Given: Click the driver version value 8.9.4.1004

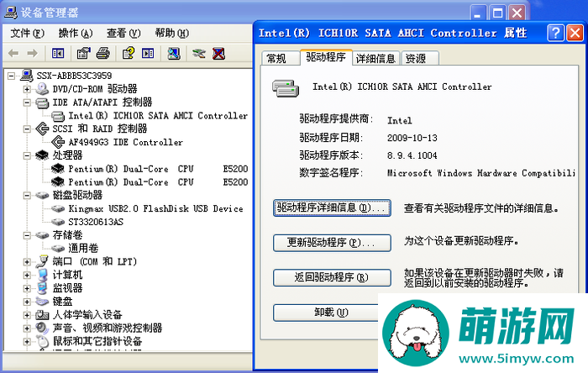Looking at the screenshot, I should point(412,155).
